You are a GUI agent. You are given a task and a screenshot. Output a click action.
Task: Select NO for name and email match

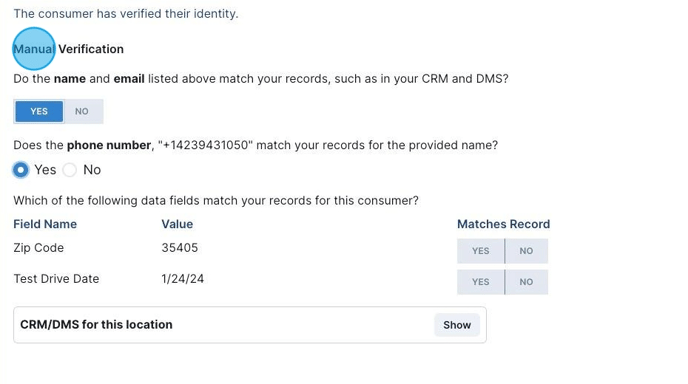tap(82, 111)
